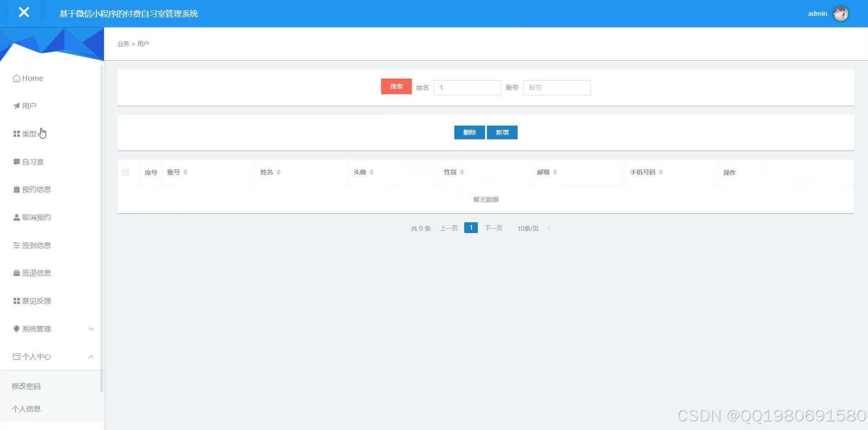Open the 10条/页 page size dropdown
This screenshot has height=430, width=868.
click(x=534, y=229)
